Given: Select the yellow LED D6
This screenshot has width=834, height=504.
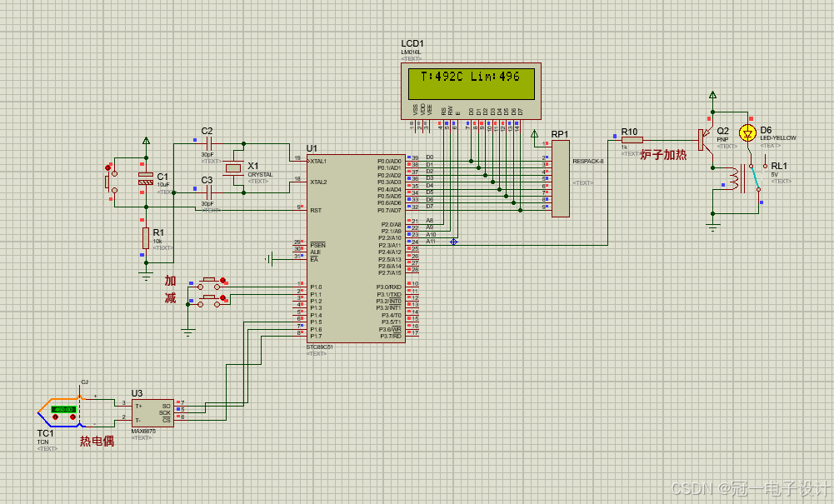Looking at the screenshot, I should (x=748, y=133).
